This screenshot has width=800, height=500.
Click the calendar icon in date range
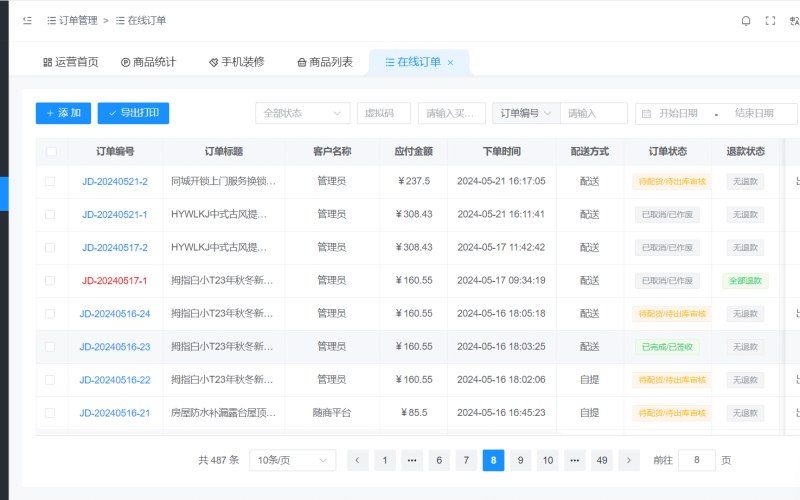[646, 114]
